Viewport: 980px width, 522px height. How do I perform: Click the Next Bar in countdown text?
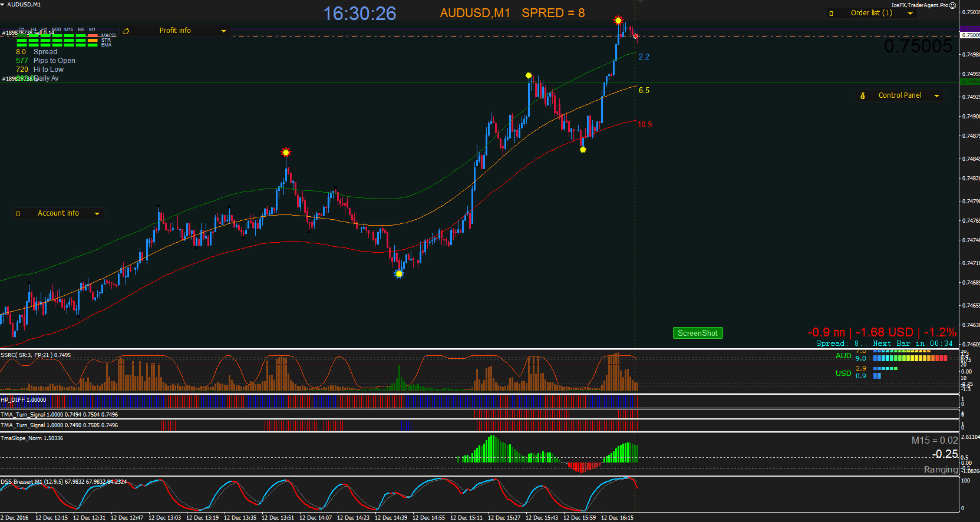tap(912, 343)
